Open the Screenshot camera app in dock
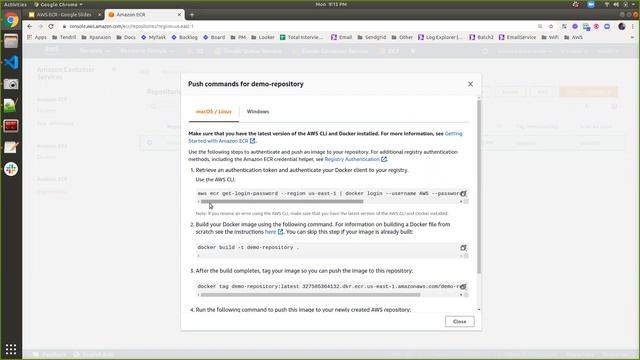This screenshot has height=360, width=640. click(11, 84)
